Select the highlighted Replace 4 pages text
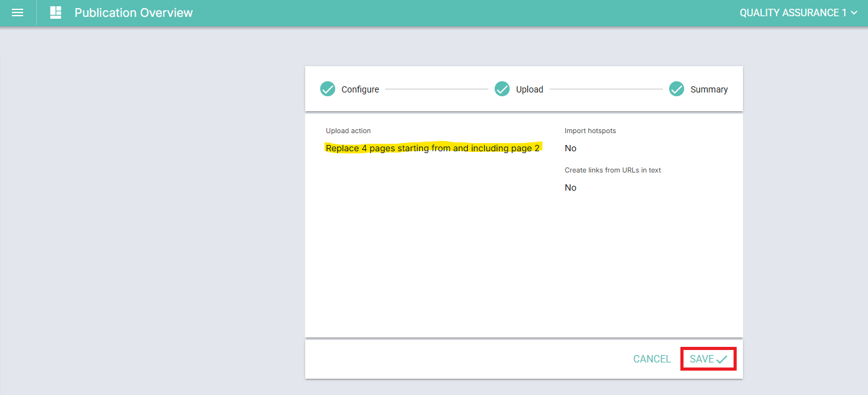Image resolution: width=868 pixels, height=395 pixels. point(433,148)
